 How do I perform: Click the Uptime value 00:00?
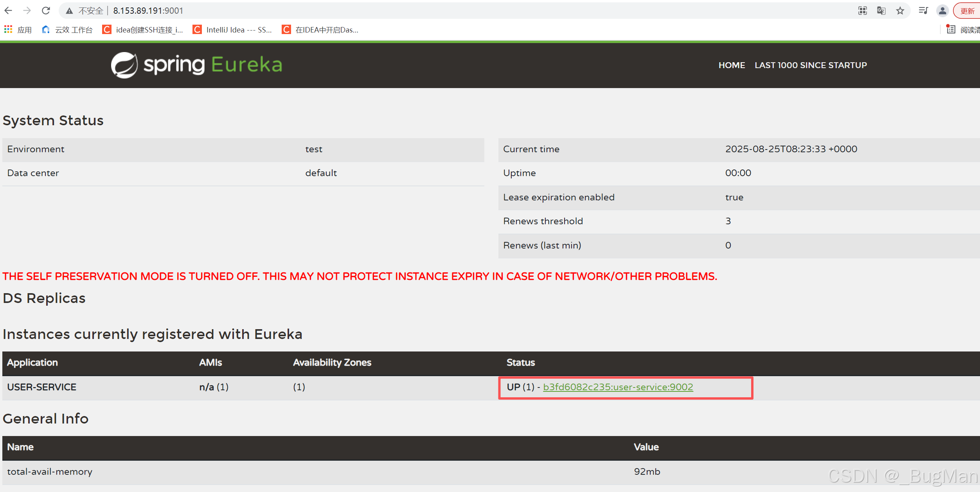(x=738, y=173)
